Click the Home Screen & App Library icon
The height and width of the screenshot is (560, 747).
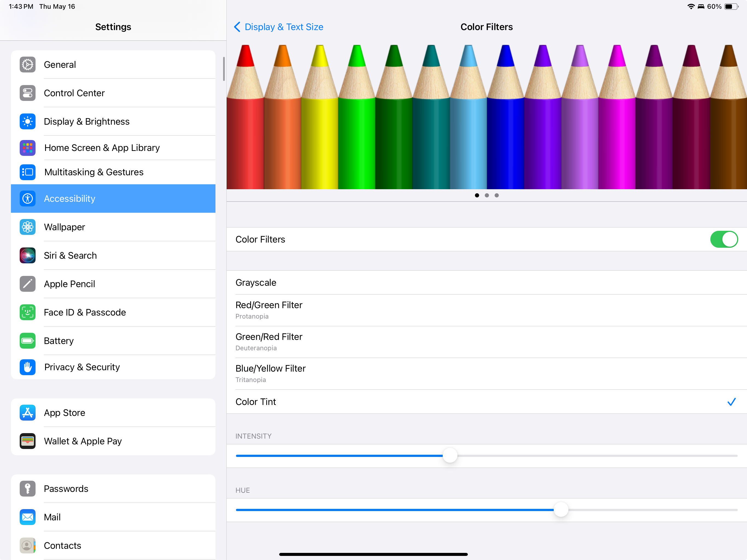[27, 148]
